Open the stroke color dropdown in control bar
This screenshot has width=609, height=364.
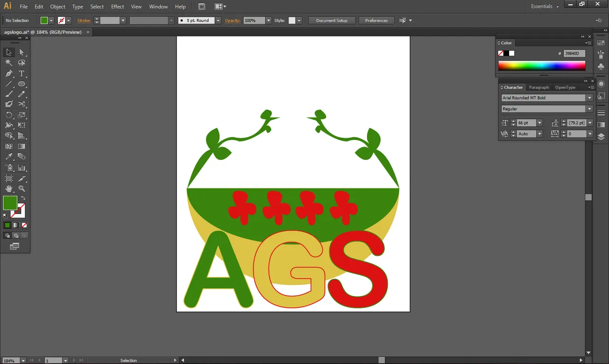[69, 20]
